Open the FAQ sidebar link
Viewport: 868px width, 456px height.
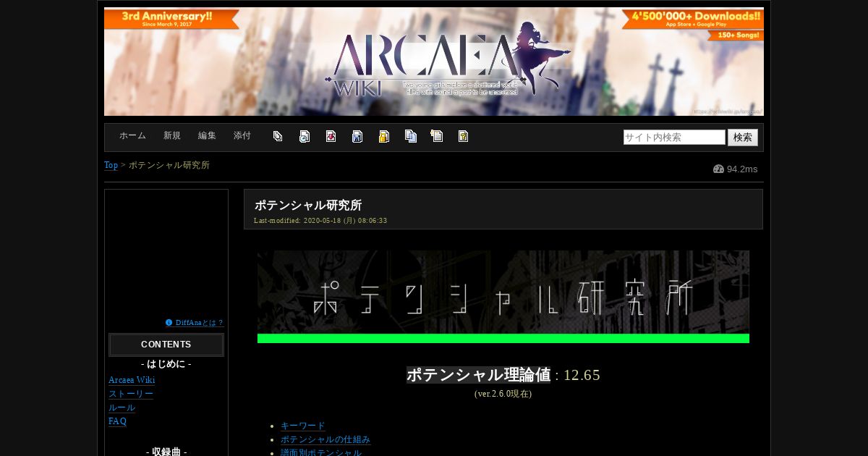click(x=117, y=421)
